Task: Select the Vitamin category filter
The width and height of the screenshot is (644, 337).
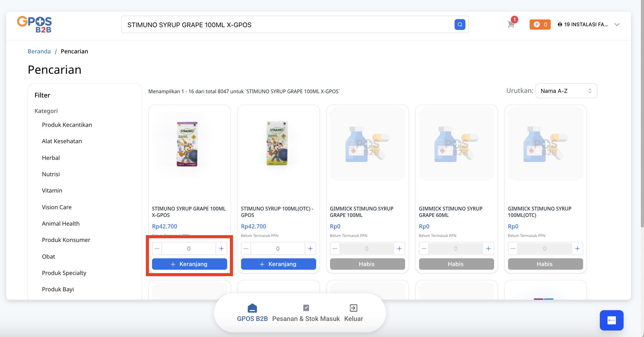Action: [52, 190]
